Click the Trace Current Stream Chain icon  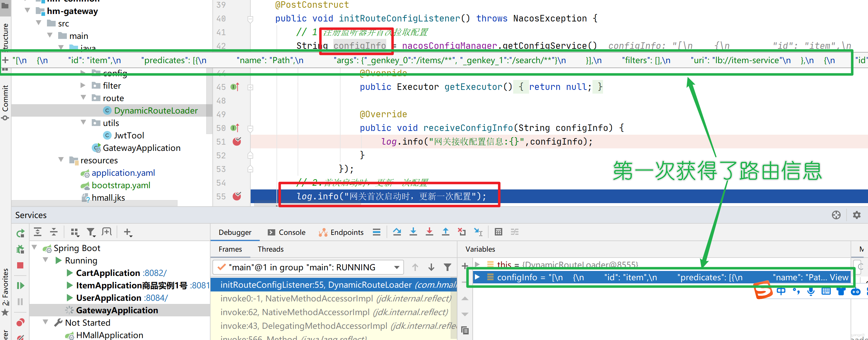[514, 232]
